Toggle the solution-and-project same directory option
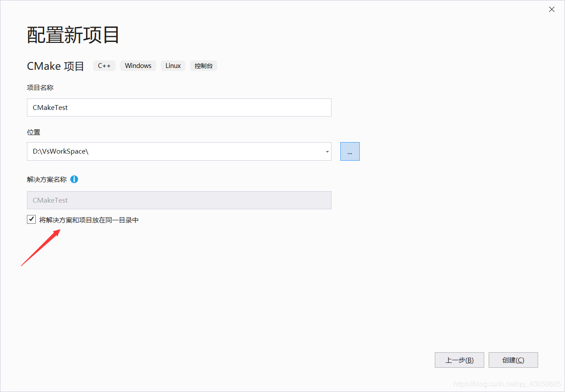Screen dimensions: 565x392 31,219
